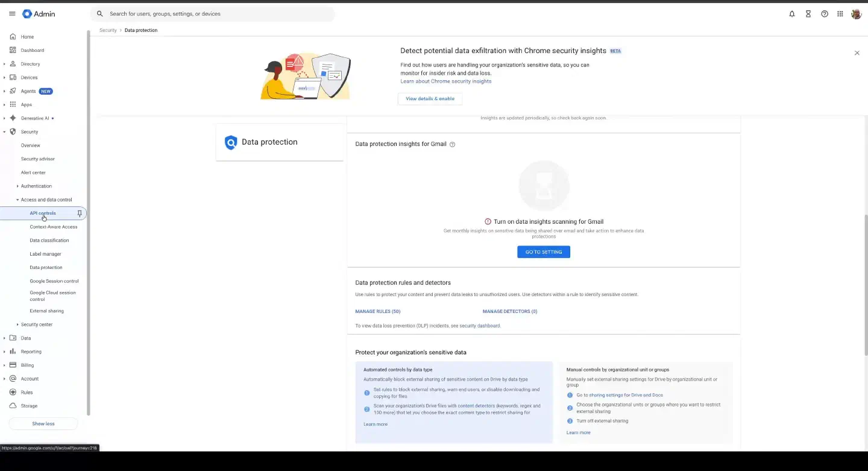Image resolution: width=868 pixels, height=471 pixels.
Task: Click the Home icon in sidebar
Action: pos(13,37)
